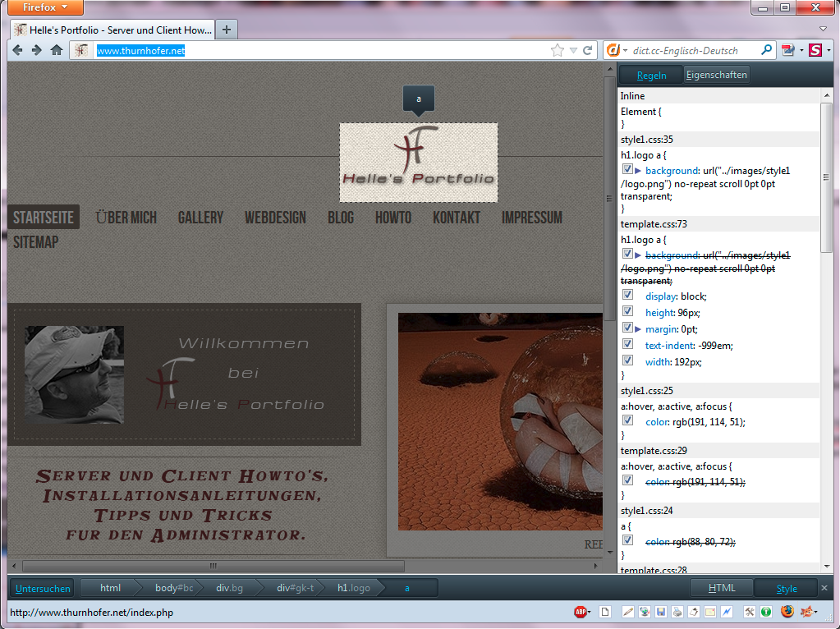Click the red S toolbar extension icon
The height and width of the screenshot is (629, 840).
click(x=815, y=50)
